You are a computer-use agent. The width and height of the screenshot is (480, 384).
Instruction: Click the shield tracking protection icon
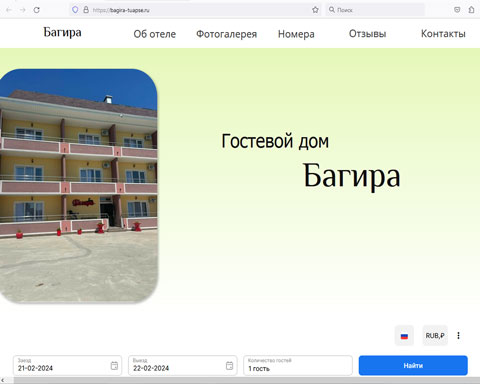[x=75, y=10]
